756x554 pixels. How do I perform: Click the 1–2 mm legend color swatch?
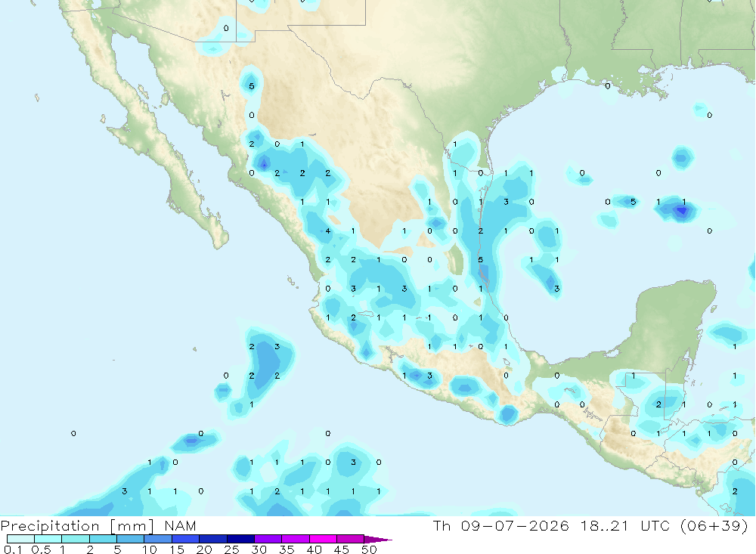point(76,539)
